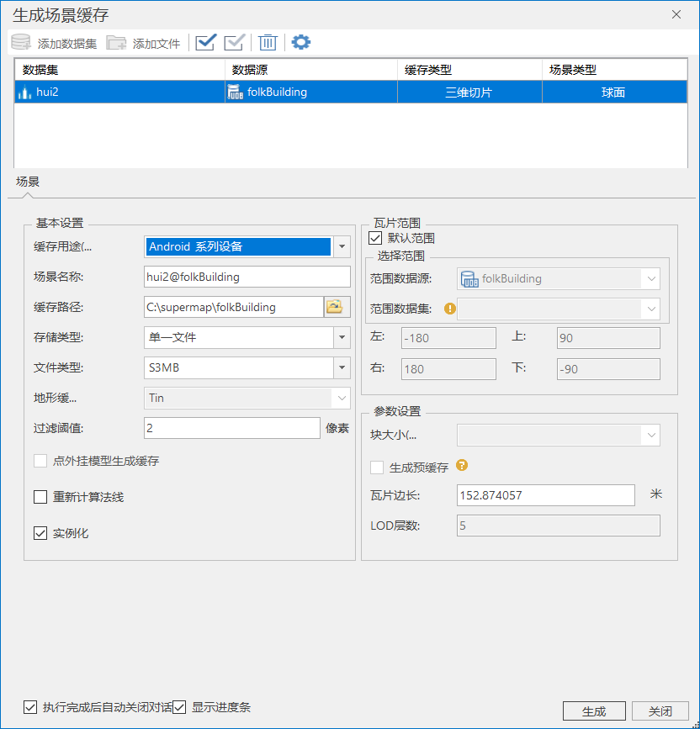Click the 三维切片 cache type cell
This screenshot has width=700, height=729.
469,92
